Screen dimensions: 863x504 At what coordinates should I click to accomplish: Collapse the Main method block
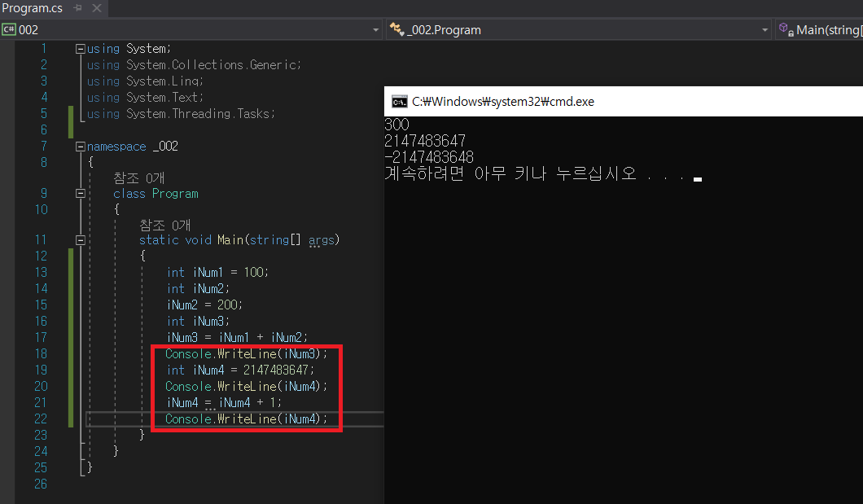click(81, 240)
